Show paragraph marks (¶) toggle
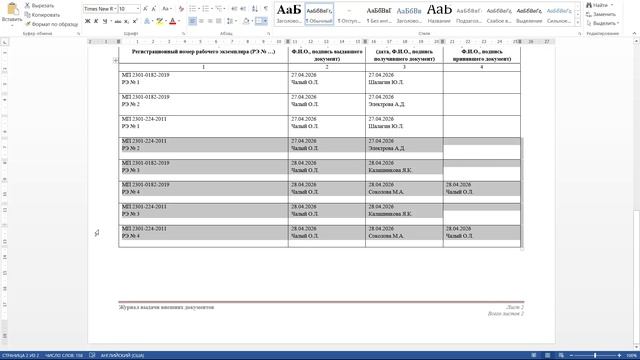640x360 pixels. 266,9
